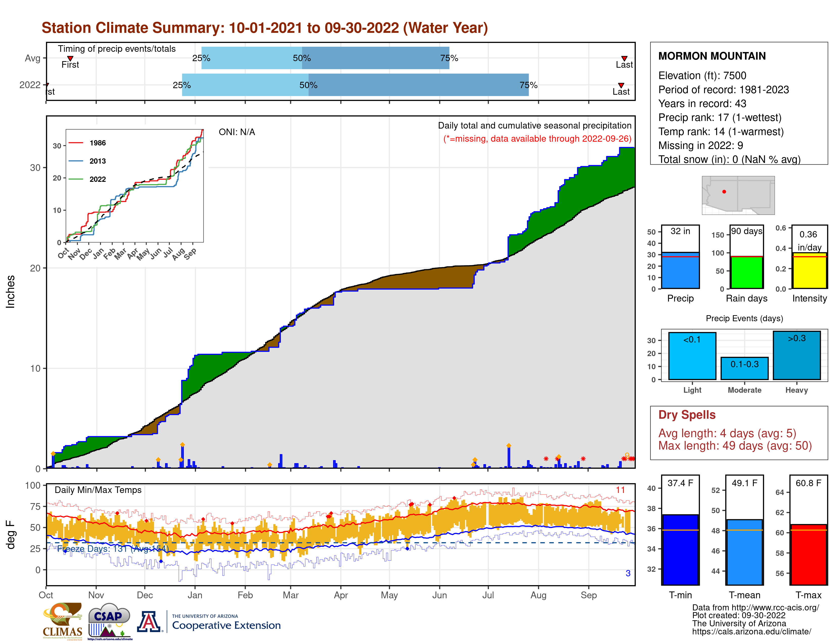834x644 pixels.
Task: Click the Plot created: 09-30-2022 text
Action: [738, 615]
